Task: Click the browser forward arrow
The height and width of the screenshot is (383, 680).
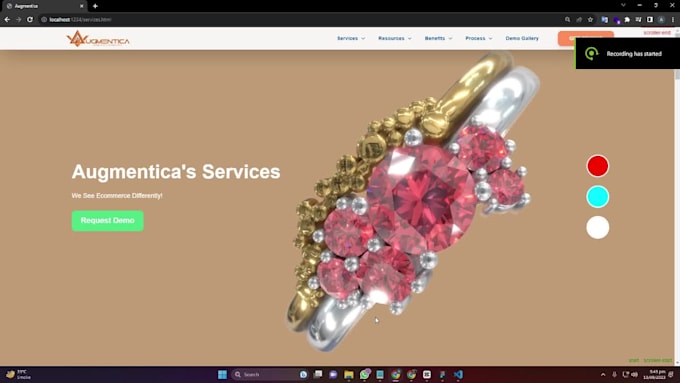Action: pos(18,20)
